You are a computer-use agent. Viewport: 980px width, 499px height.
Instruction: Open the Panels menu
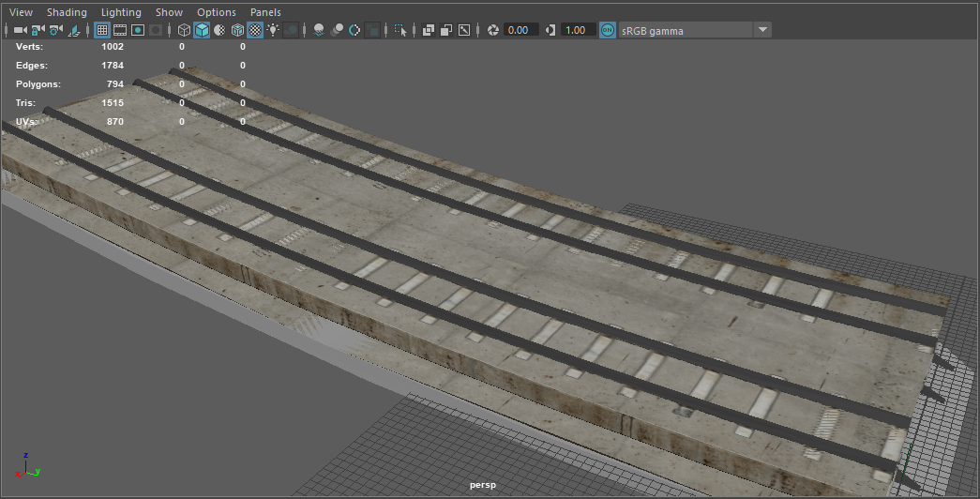[265, 12]
